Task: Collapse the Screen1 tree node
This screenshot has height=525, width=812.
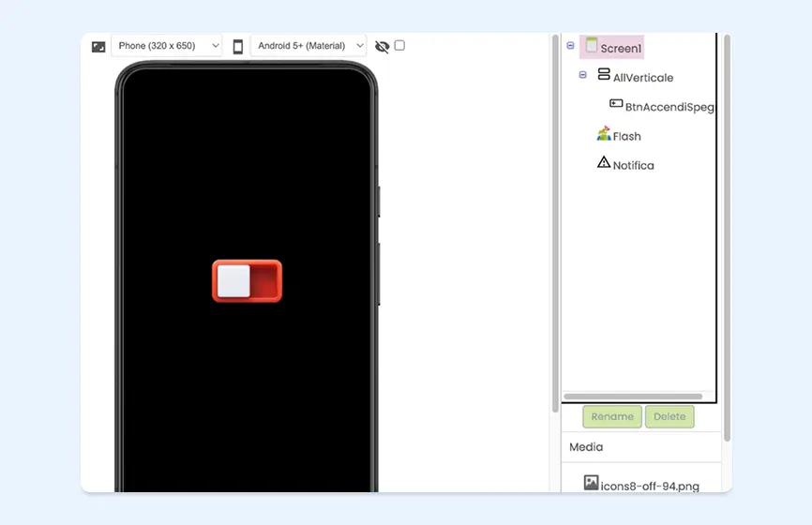Action: 570,45
